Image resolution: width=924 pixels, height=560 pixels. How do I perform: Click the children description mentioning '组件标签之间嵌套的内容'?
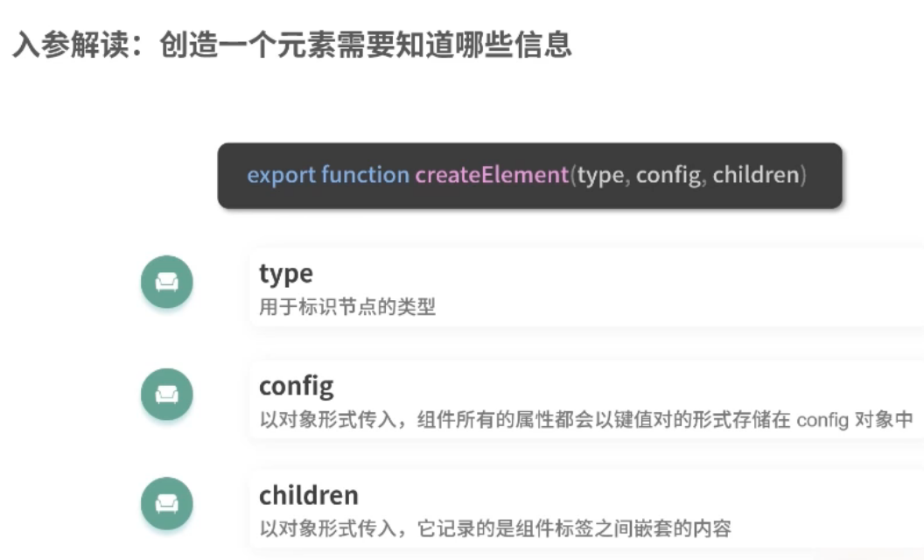pos(494,528)
